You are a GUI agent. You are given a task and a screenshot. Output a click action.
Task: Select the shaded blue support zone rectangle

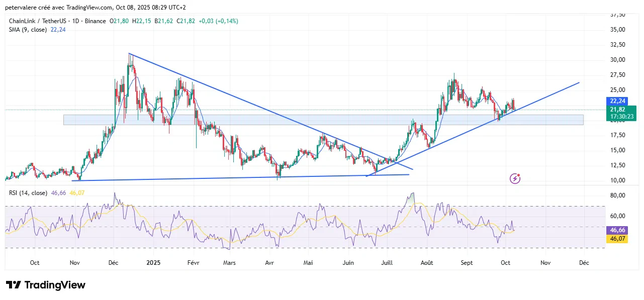tap(302, 120)
